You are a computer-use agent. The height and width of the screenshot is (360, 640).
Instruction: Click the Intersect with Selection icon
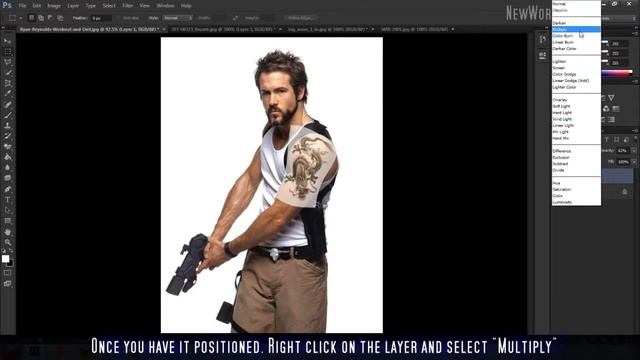60,18
